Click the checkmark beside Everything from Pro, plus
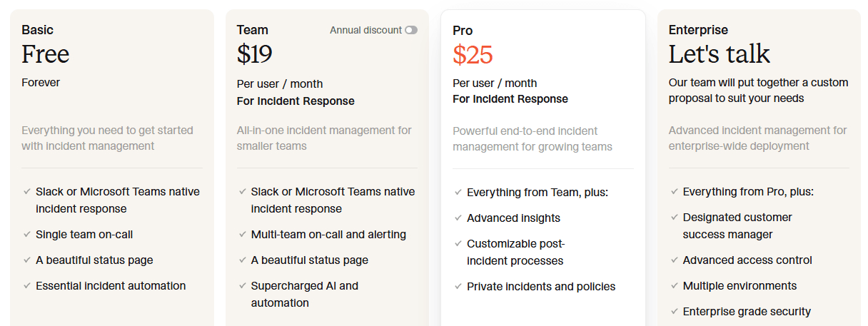Viewport: 868px width, 326px height. click(674, 192)
